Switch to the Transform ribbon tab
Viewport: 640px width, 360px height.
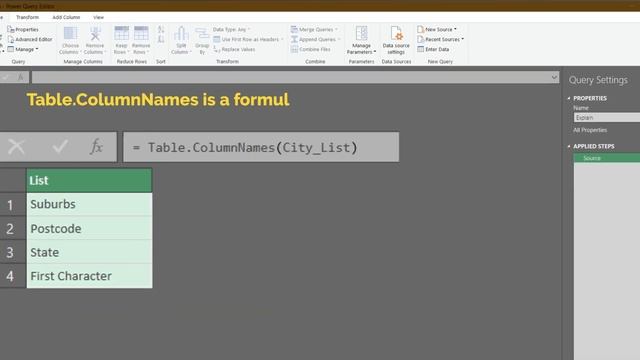27,17
